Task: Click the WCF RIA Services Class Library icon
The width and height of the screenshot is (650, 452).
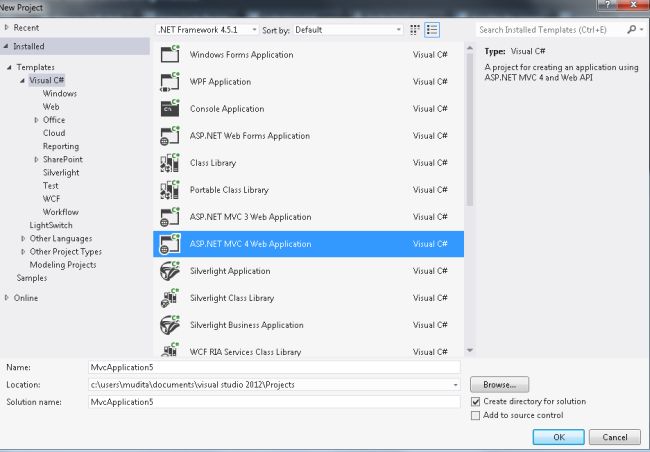Action: coord(170,350)
